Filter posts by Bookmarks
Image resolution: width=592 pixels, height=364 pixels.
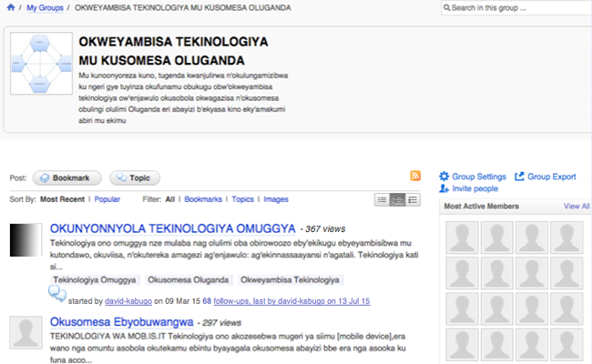[203, 198]
